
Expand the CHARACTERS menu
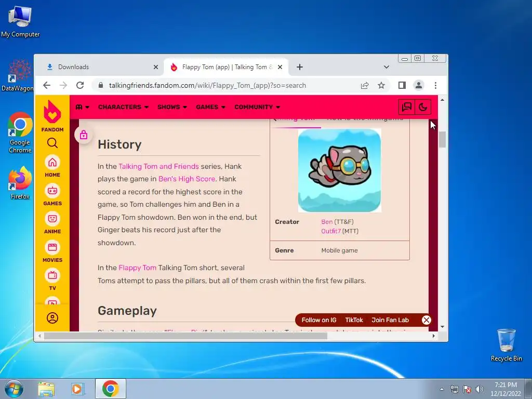[124, 107]
